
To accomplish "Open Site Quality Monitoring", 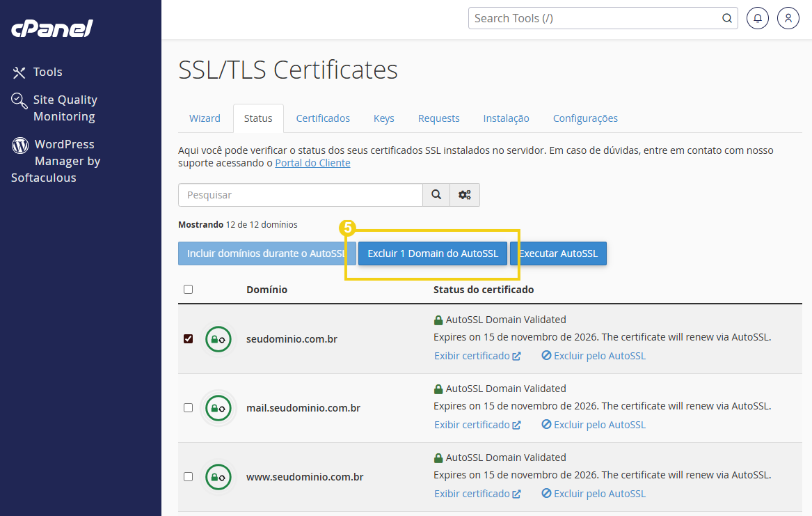I will 54,108.
